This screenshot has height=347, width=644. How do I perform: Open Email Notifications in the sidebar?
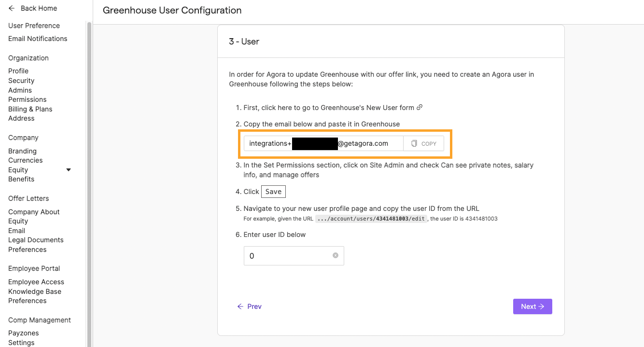[x=38, y=39]
